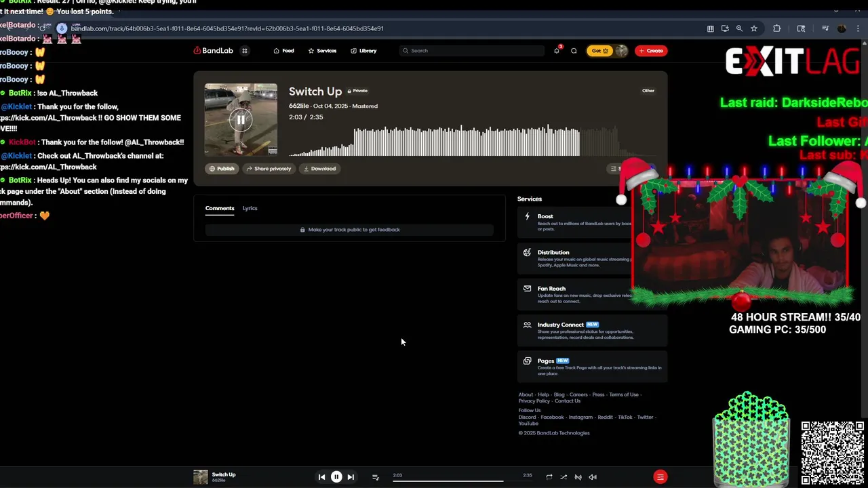
Task: Open the notifications bell
Action: (557, 51)
